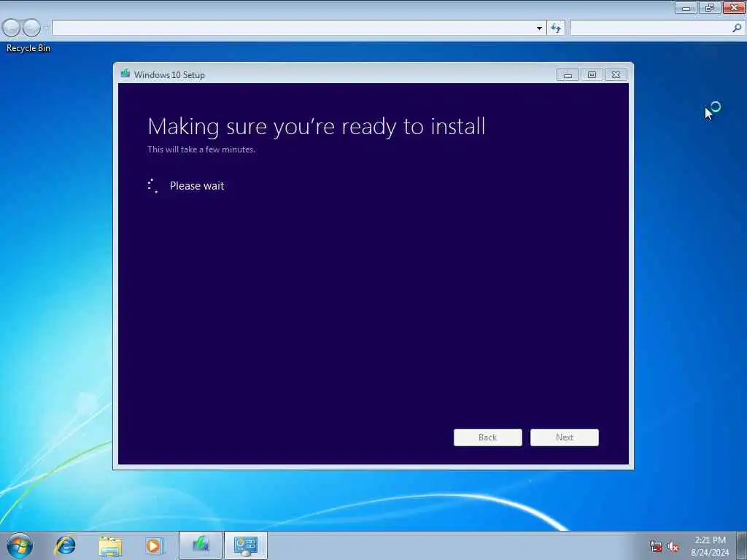Launch Internet Explorer from the taskbar

pos(65,545)
